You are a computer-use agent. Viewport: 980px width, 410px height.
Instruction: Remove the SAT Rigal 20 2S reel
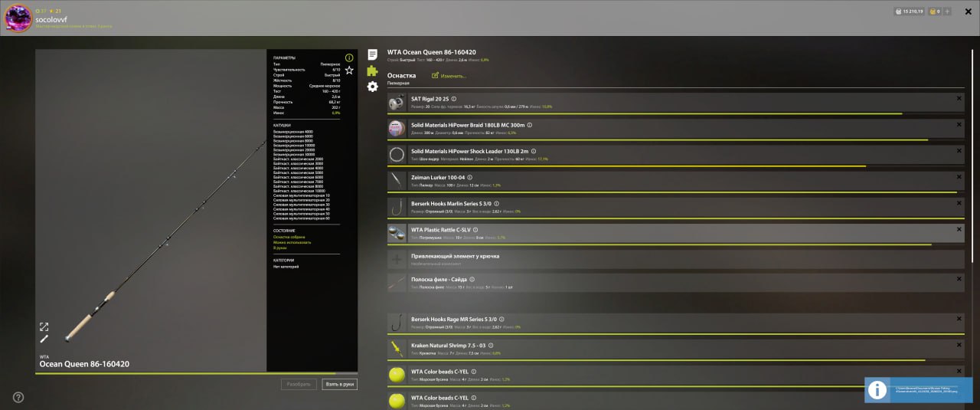pyautogui.click(x=959, y=99)
